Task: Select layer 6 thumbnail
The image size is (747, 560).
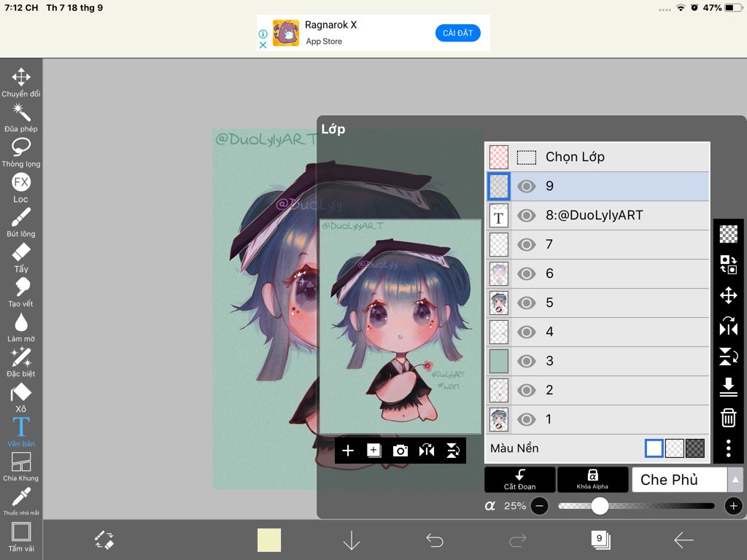Action: coord(499,274)
